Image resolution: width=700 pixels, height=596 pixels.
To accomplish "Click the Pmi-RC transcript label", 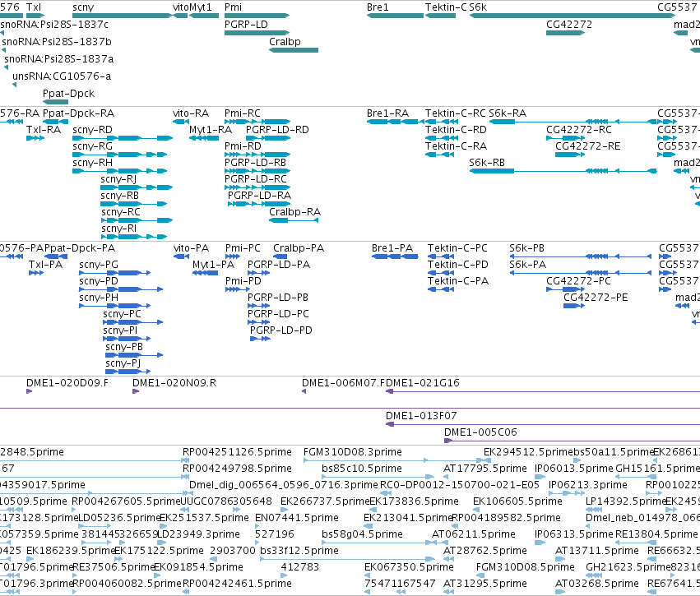I will click(243, 113).
